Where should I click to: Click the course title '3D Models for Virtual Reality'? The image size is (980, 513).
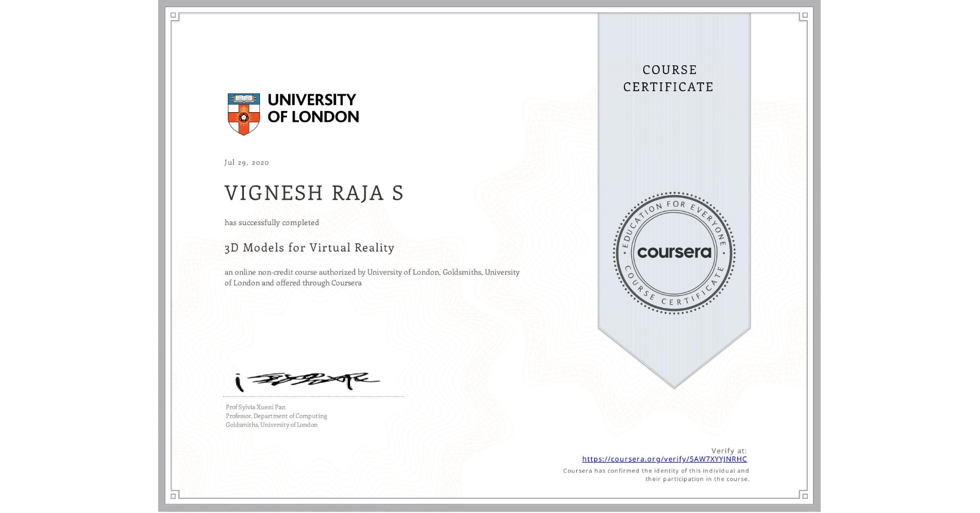(x=309, y=248)
